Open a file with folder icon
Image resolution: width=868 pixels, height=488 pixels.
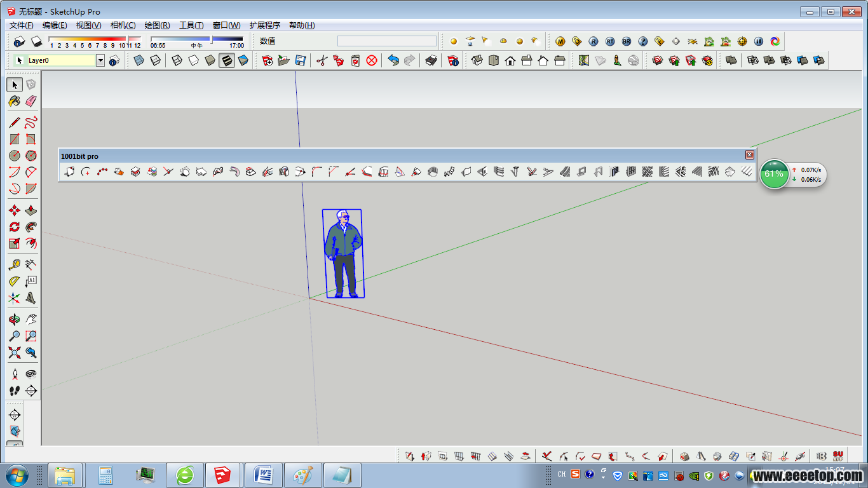(284, 60)
